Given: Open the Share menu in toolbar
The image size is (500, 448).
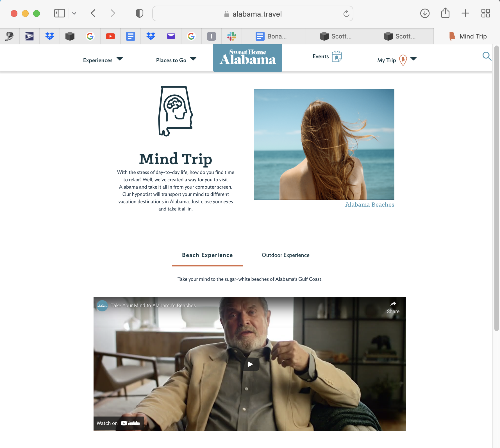Looking at the screenshot, I should pos(445,13).
